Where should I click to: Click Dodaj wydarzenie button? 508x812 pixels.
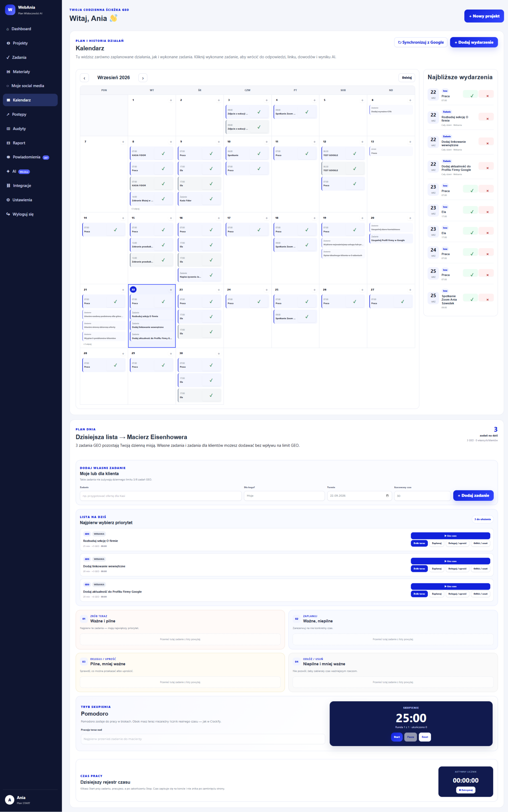[474, 43]
